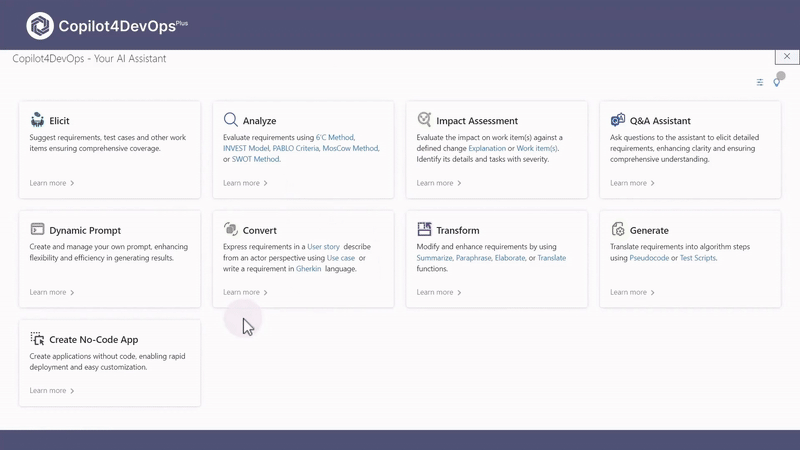Click the Q&A Assistant title
This screenshot has height=450, width=800.
point(660,121)
